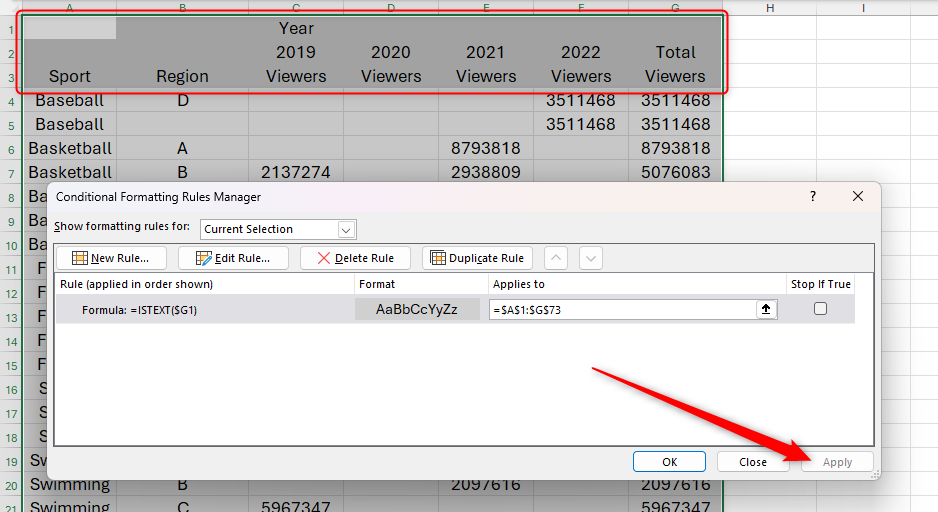Open Edit Rule dialog
The height and width of the screenshot is (512, 938).
point(233,258)
